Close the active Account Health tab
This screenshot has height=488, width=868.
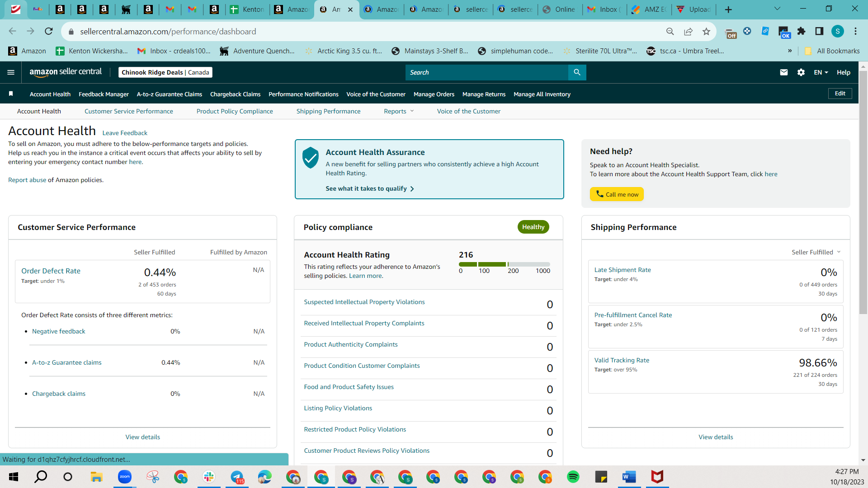pos(350,9)
